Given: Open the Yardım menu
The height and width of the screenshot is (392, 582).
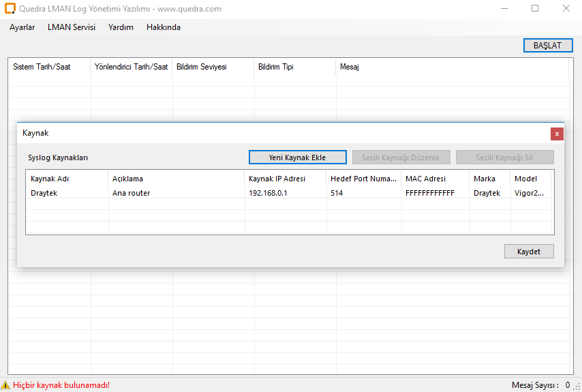Looking at the screenshot, I should click(121, 27).
